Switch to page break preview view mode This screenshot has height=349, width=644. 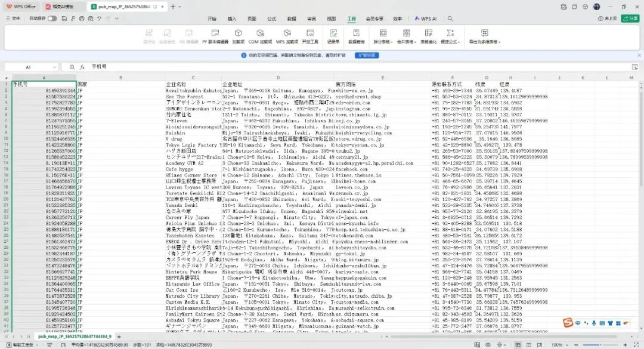(540, 344)
